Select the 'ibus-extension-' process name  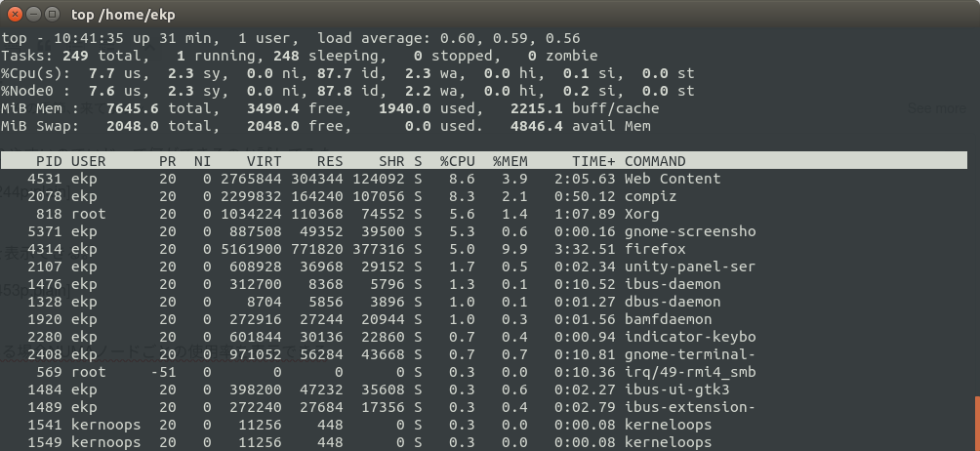click(690, 407)
